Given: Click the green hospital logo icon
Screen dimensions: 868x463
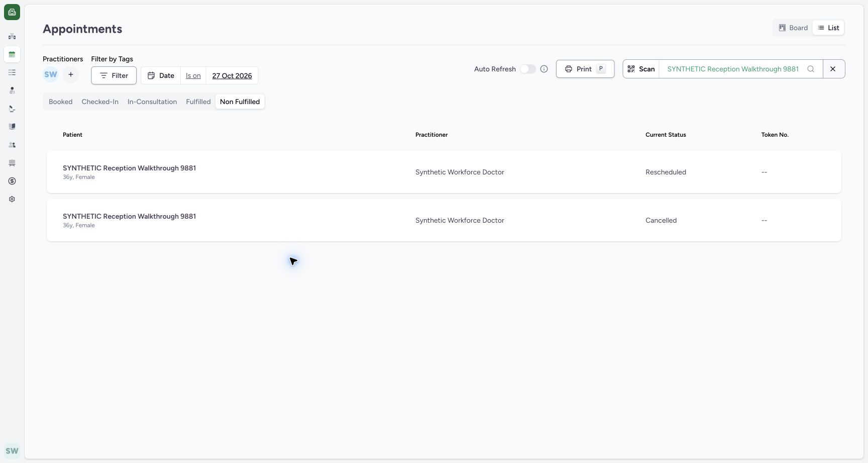Looking at the screenshot, I should click(x=12, y=12).
